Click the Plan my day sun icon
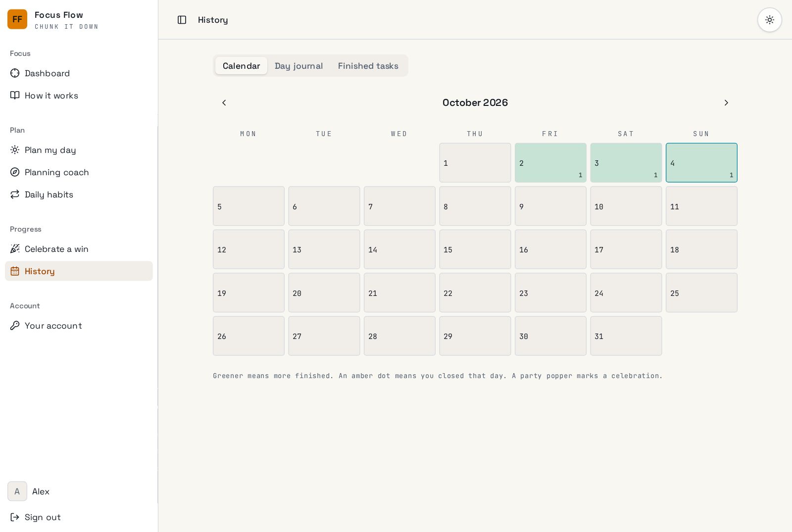Screen dimensions: 792x532 (x=15, y=150)
